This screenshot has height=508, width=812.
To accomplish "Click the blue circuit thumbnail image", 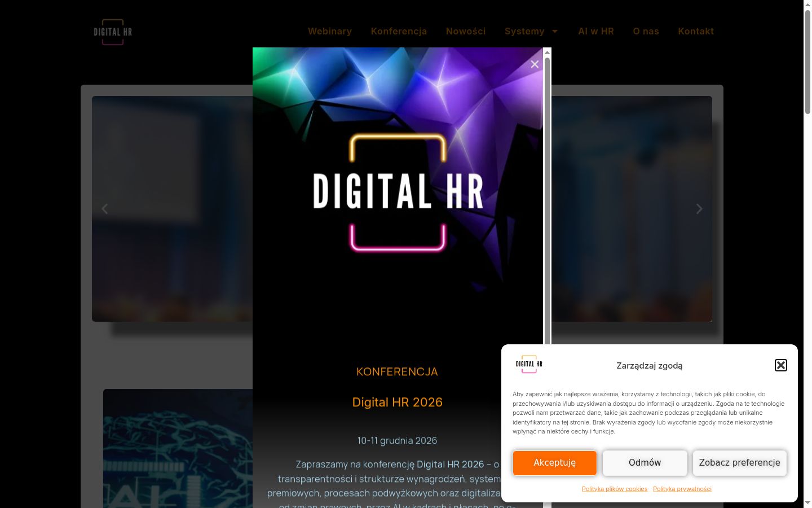I will point(178,448).
